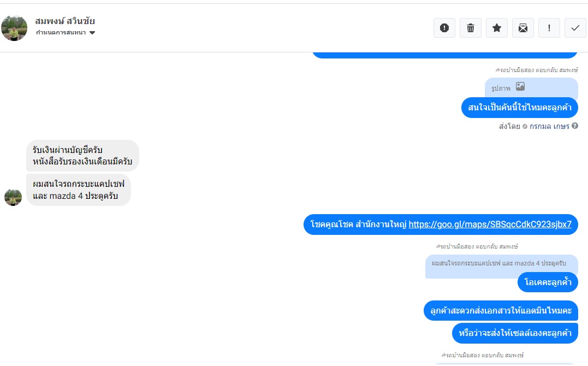The image size is (588, 366).
Task: Click help question mark beside กรกมล เกษร
Action: 575,126
